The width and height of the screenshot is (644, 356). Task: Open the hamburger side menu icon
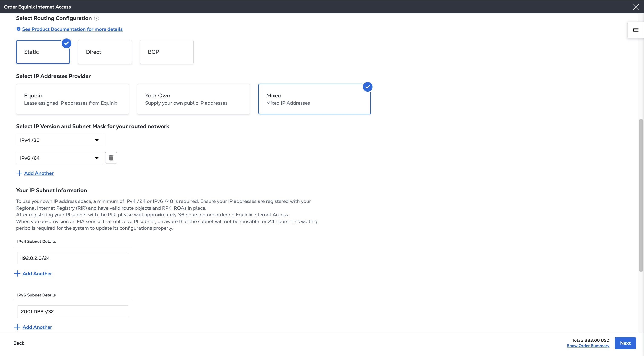tap(635, 30)
